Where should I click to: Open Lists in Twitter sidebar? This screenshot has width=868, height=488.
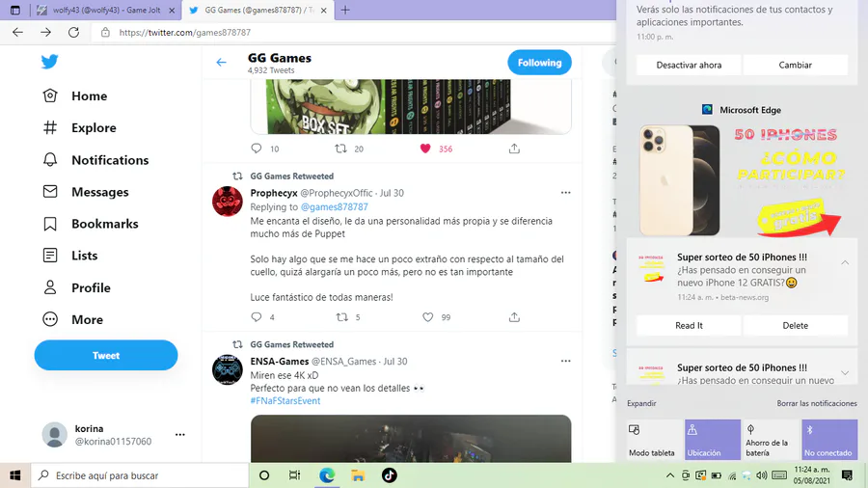pyautogui.click(x=70, y=256)
